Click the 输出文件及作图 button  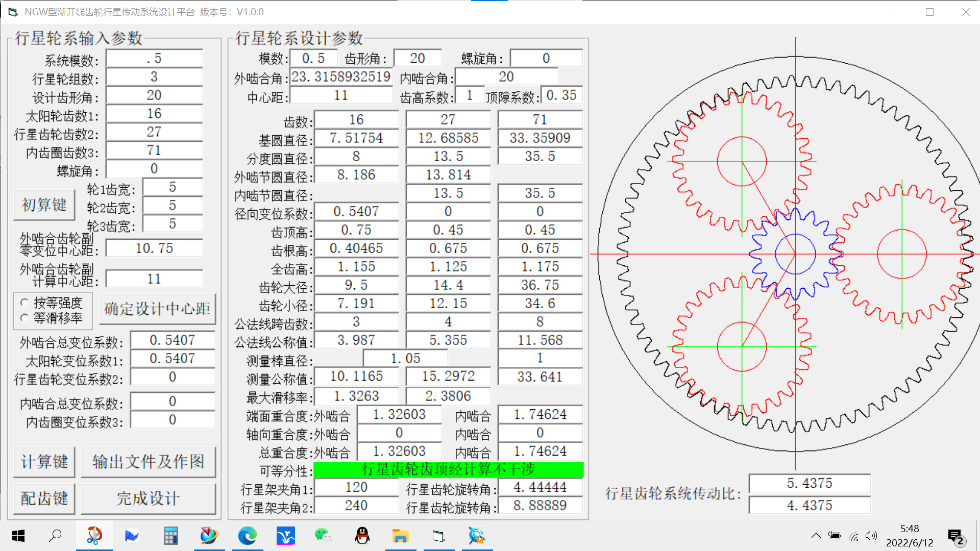148,462
